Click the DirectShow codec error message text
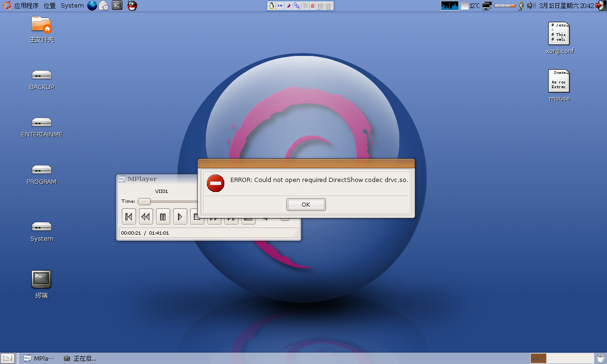This screenshot has width=607, height=364. [x=319, y=180]
